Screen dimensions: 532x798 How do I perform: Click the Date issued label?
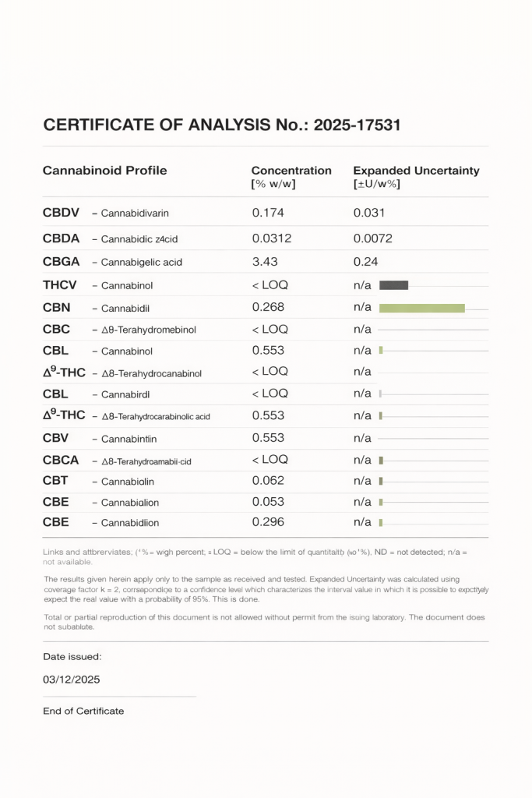coord(72,657)
